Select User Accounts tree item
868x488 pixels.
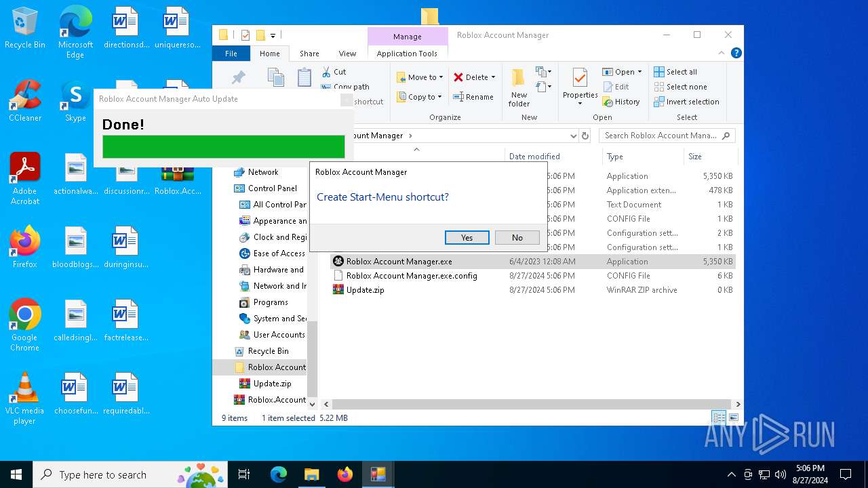click(x=279, y=335)
